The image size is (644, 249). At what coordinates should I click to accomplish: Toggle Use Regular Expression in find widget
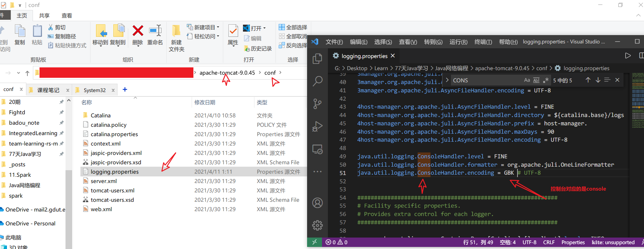click(546, 80)
